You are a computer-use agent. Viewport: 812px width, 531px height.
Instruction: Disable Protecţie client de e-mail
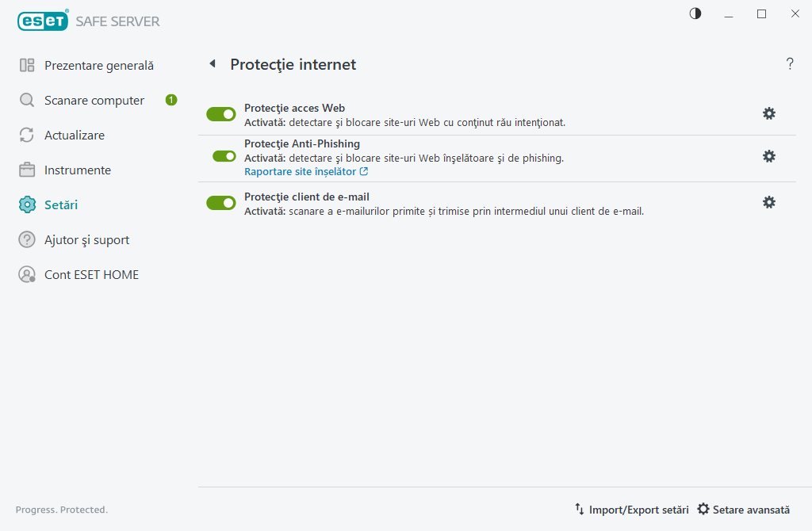point(220,202)
